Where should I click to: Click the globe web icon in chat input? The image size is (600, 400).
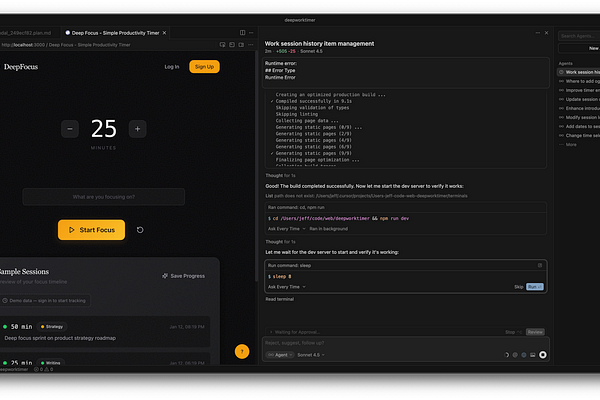pyautogui.click(x=524, y=355)
